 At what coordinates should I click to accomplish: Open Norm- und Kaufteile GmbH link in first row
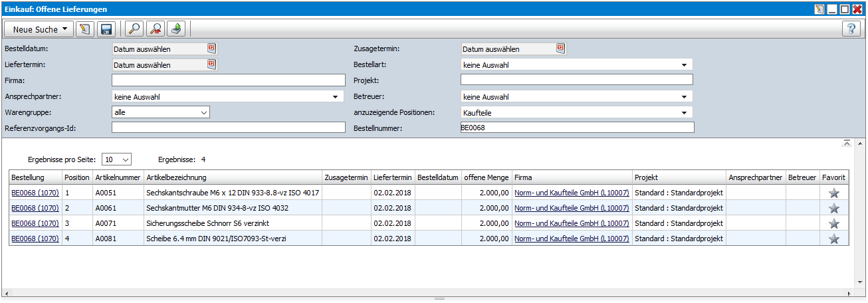pyautogui.click(x=572, y=193)
